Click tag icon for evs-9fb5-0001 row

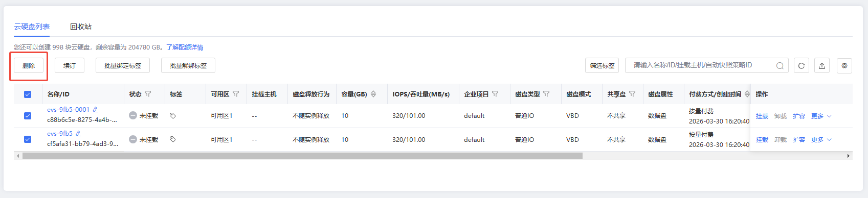(173, 116)
